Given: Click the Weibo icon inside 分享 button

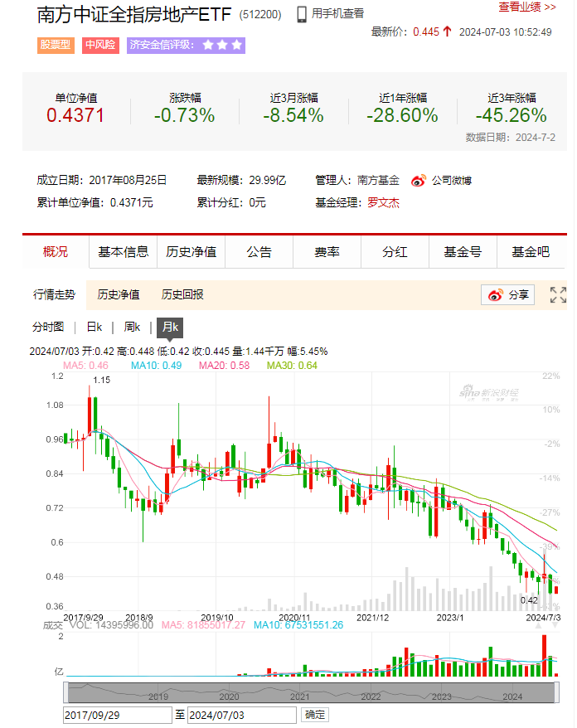Looking at the screenshot, I should [495, 295].
